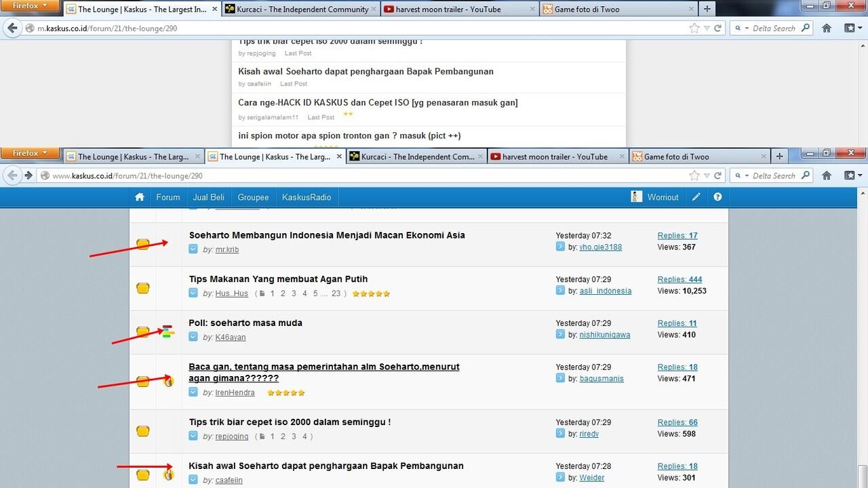Go back in the upper m.kaskus window
This screenshot has height=488, width=868.
click(x=12, y=28)
